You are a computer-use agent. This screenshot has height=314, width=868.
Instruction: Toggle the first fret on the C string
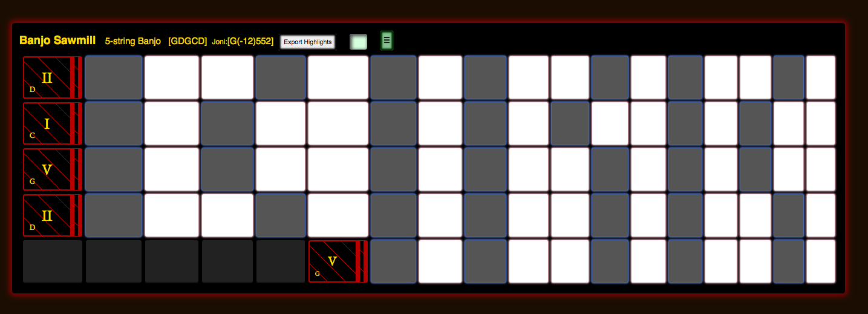point(114,123)
